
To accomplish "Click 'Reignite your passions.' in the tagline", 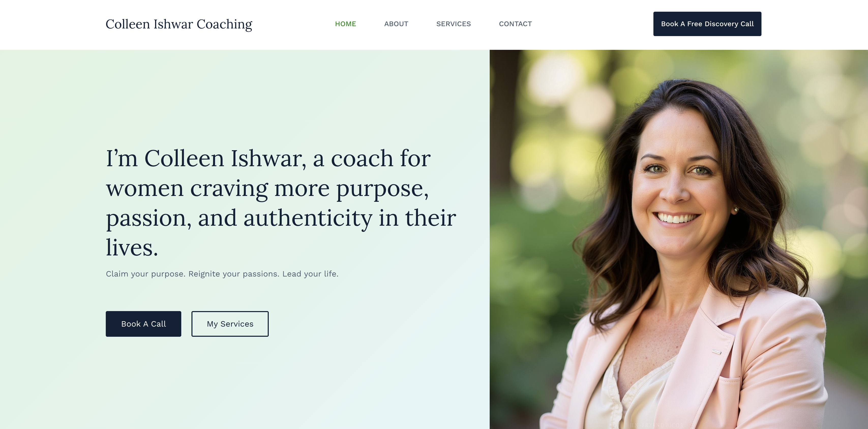I will point(234,274).
